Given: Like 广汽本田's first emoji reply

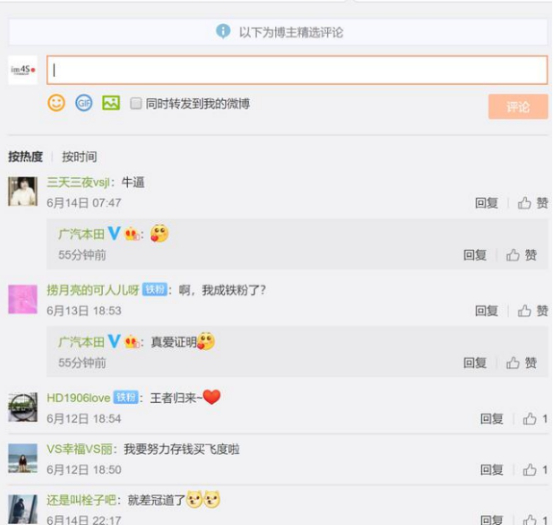Looking at the screenshot, I should tap(521, 255).
